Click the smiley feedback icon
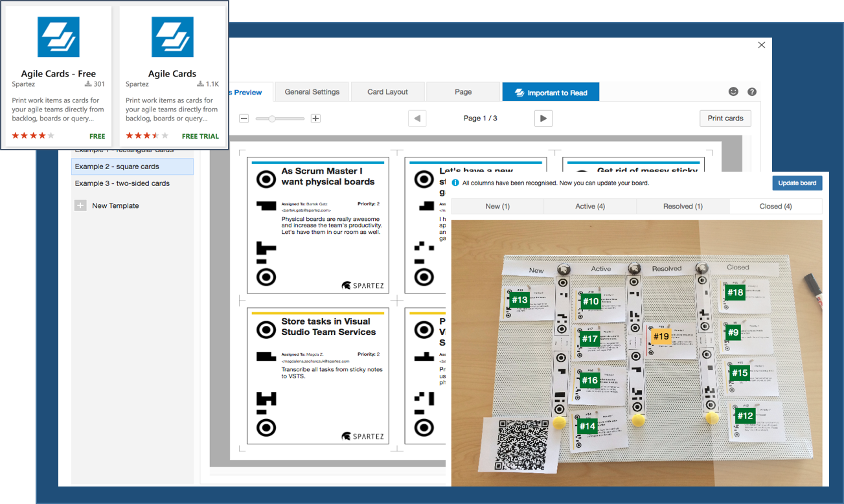 click(x=733, y=92)
